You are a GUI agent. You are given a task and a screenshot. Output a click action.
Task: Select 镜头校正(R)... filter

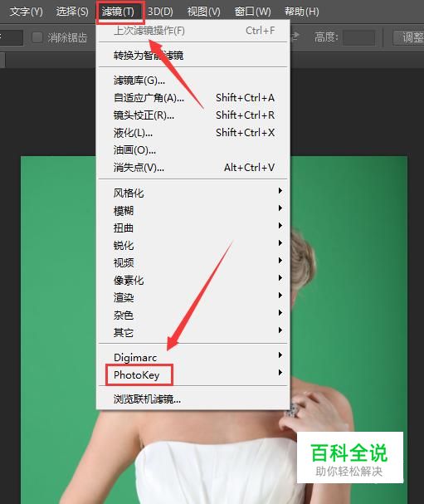coord(193,115)
